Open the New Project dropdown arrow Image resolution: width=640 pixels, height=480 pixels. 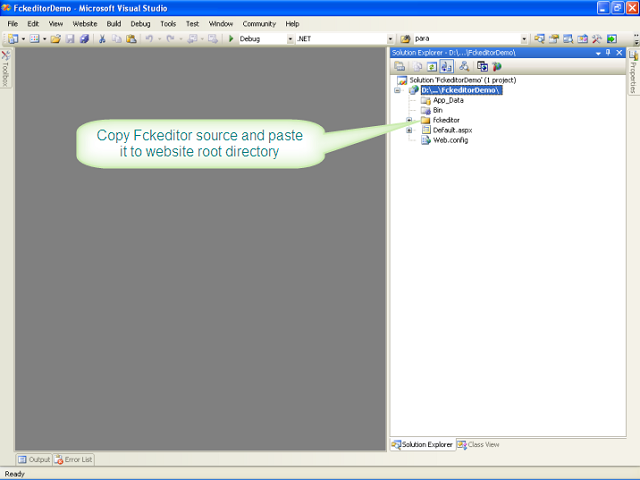click(23, 39)
